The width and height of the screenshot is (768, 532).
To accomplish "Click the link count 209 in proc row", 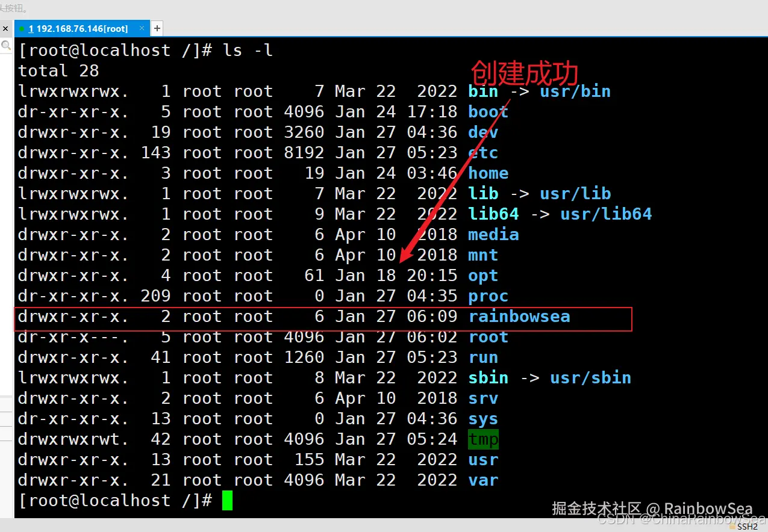I will pyautogui.click(x=155, y=296).
